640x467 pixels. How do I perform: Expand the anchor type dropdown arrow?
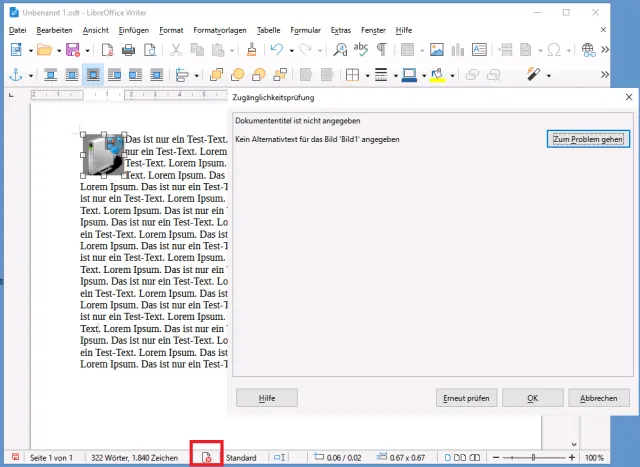(30, 75)
